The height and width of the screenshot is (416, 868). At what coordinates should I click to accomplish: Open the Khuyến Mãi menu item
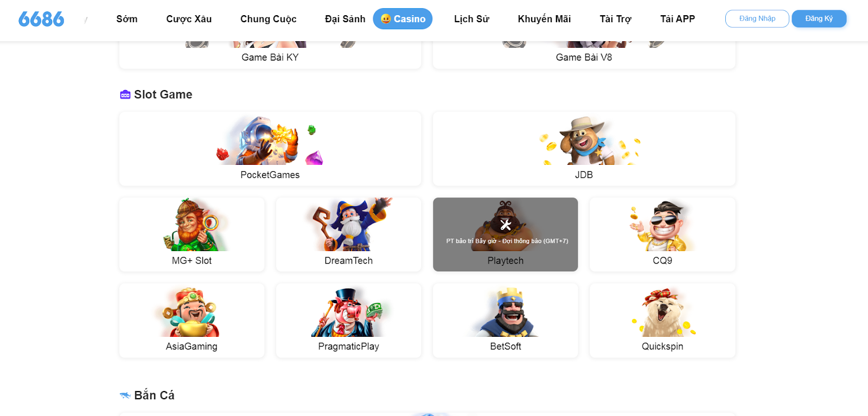coord(544,19)
